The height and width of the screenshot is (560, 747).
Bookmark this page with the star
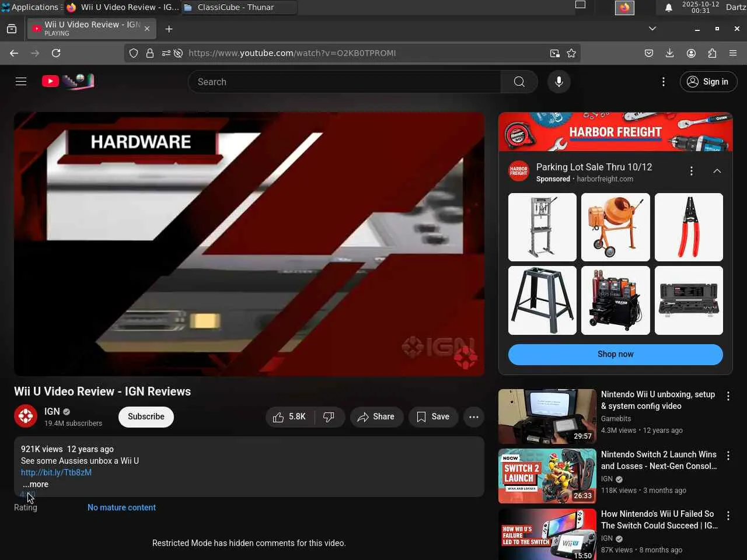(571, 53)
